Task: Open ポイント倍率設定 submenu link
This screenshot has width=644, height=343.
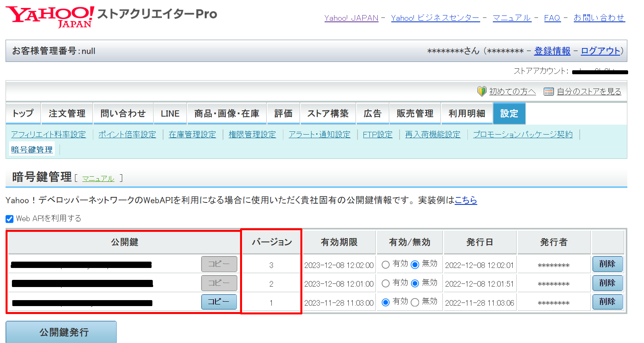Action: pos(127,135)
